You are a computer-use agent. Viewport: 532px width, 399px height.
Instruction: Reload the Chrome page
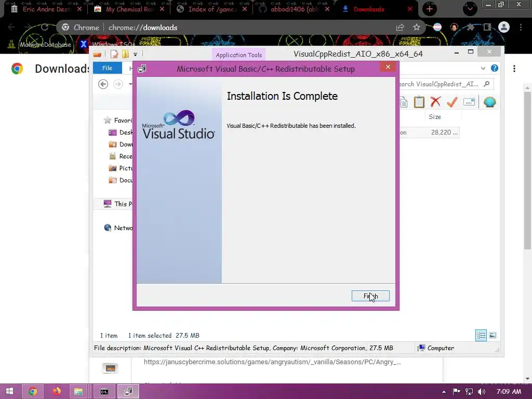45,27
